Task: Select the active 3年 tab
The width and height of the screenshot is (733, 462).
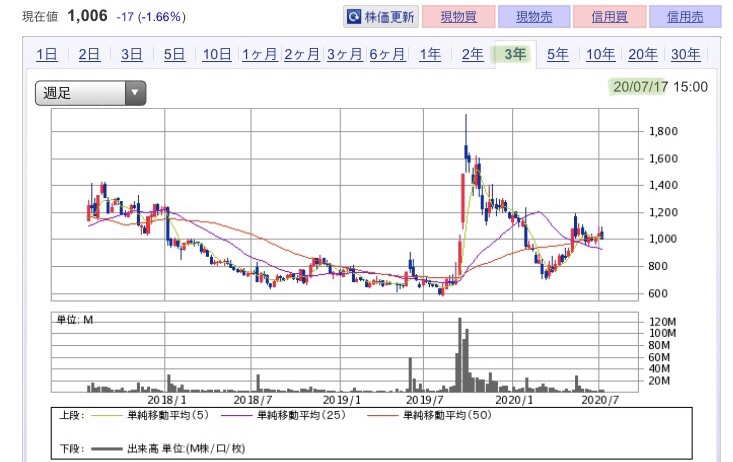Action: (x=515, y=54)
